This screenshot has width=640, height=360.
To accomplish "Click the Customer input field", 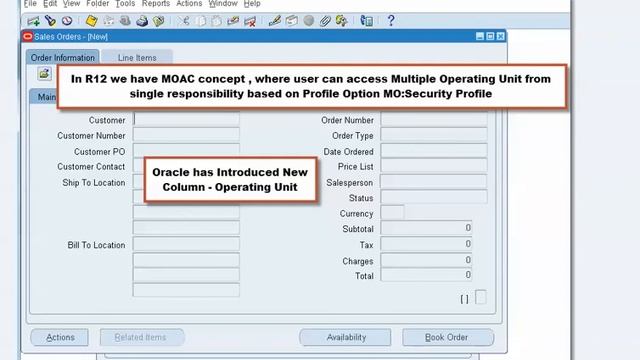I will point(186,119).
